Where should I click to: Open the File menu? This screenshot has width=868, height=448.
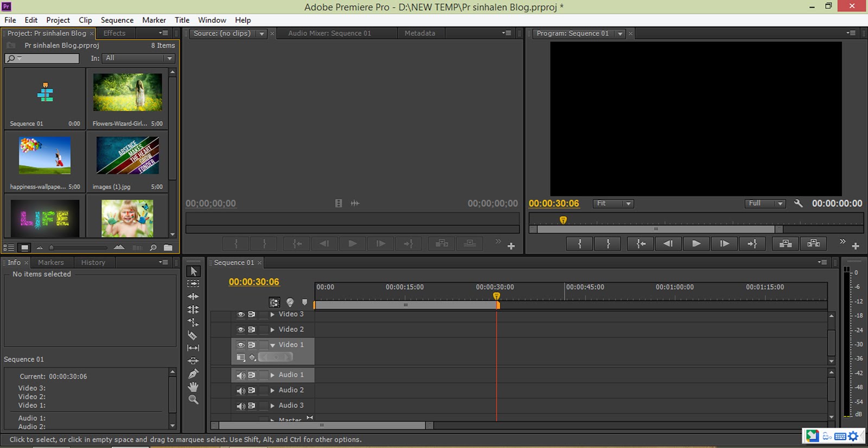pos(10,20)
